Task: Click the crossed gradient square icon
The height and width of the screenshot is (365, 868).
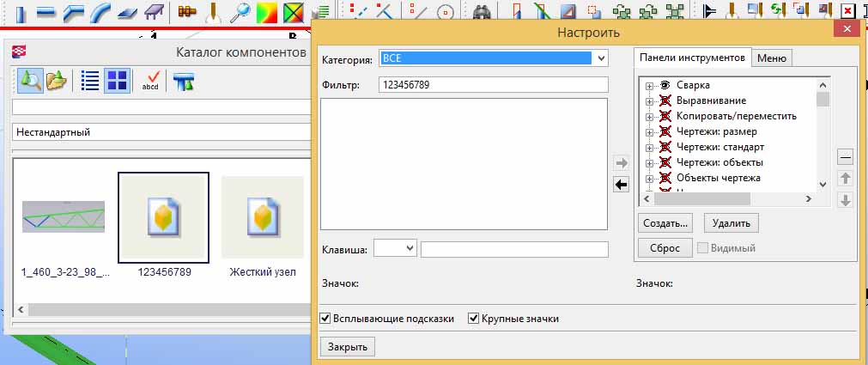Action: point(294,13)
